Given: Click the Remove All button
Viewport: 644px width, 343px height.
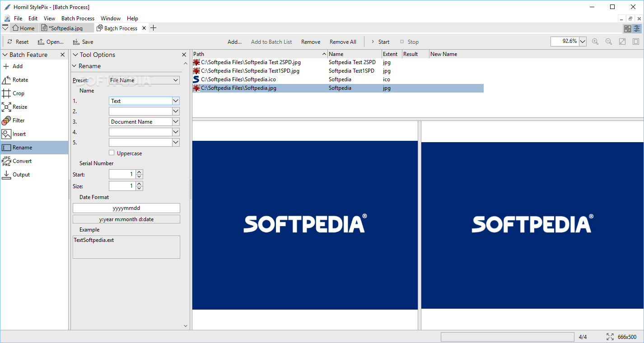Looking at the screenshot, I should click(x=343, y=42).
